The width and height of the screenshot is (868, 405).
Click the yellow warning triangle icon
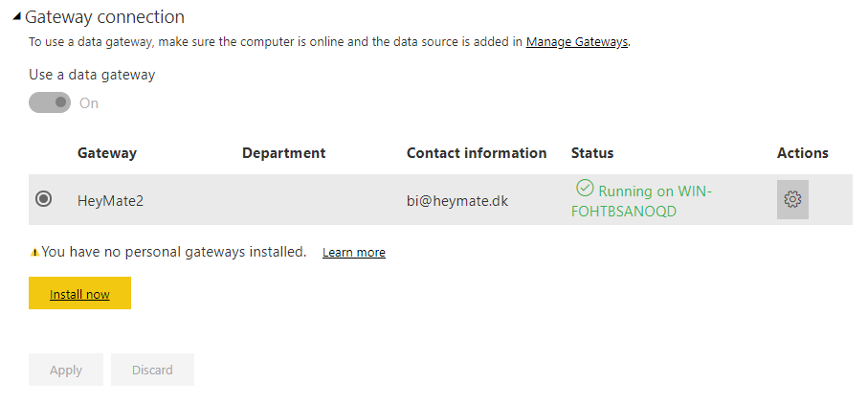(34, 253)
